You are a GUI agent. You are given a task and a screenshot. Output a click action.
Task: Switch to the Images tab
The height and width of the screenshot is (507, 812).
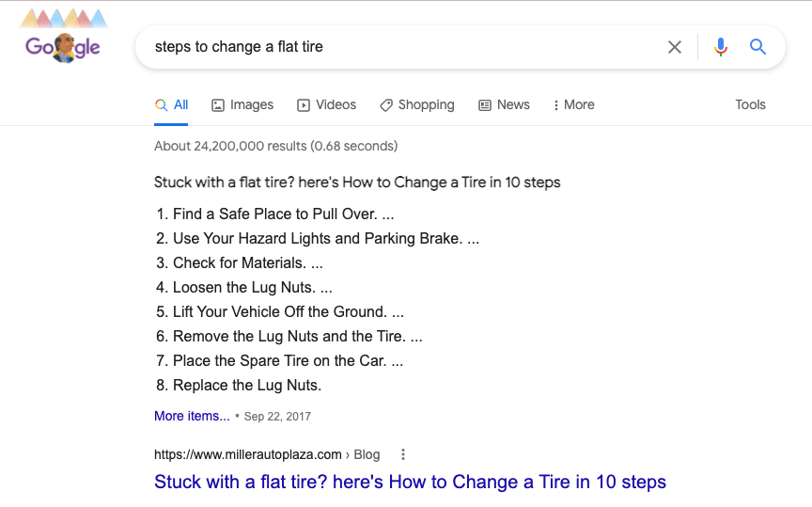(x=242, y=104)
